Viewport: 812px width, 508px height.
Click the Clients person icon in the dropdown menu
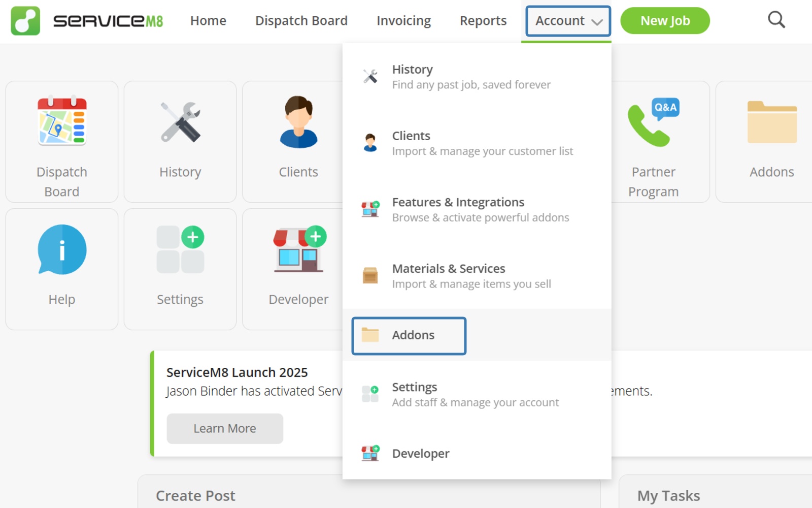tap(370, 143)
